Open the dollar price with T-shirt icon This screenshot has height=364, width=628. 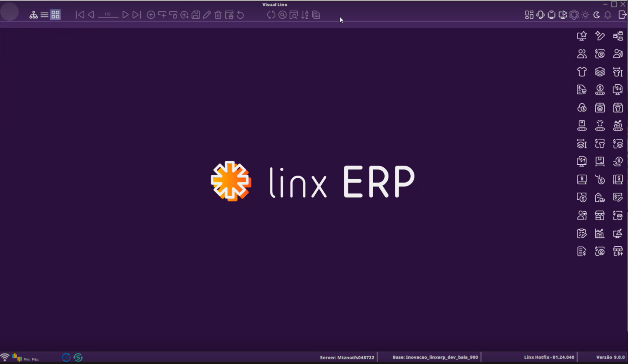point(600,143)
